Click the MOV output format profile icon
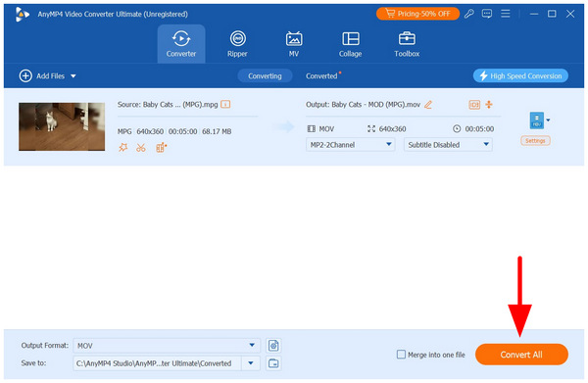588x383 pixels. click(537, 120)
